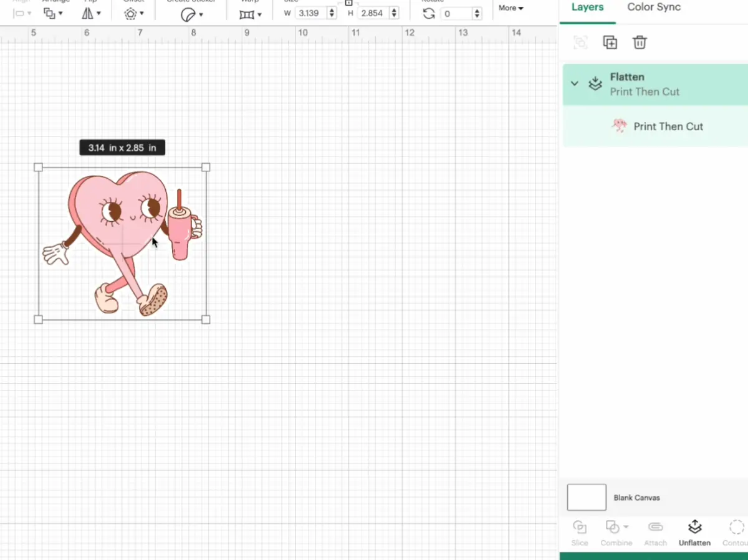
Task: Click the Blank Canvas color swatch
Action: 587,497
